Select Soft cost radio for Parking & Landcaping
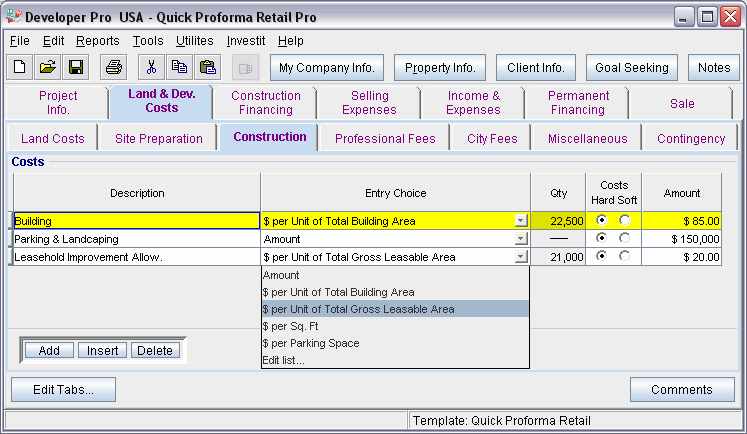The width and height of the screenshot is (747, 434). tap(625, 238)
